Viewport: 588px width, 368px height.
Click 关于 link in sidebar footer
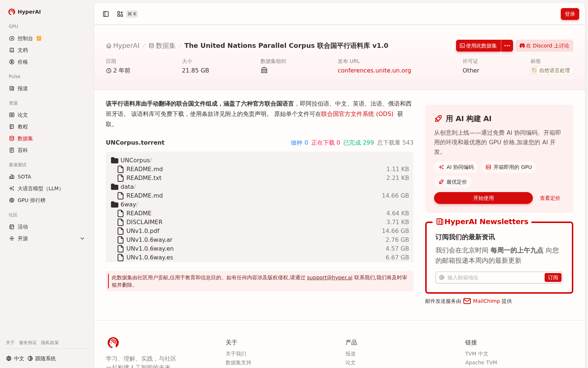[x=10, y=343]
